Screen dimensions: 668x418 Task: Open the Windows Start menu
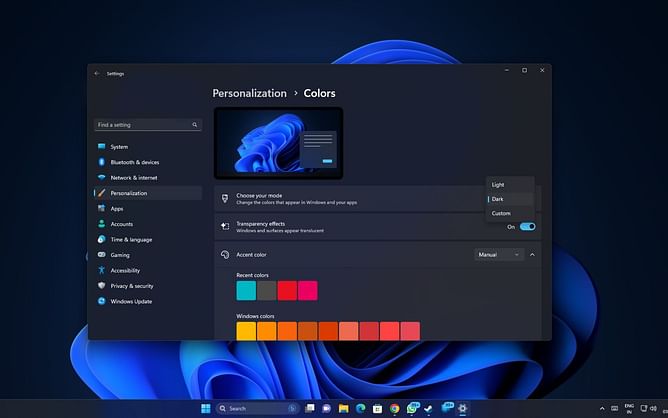click(x=205, y=408)
